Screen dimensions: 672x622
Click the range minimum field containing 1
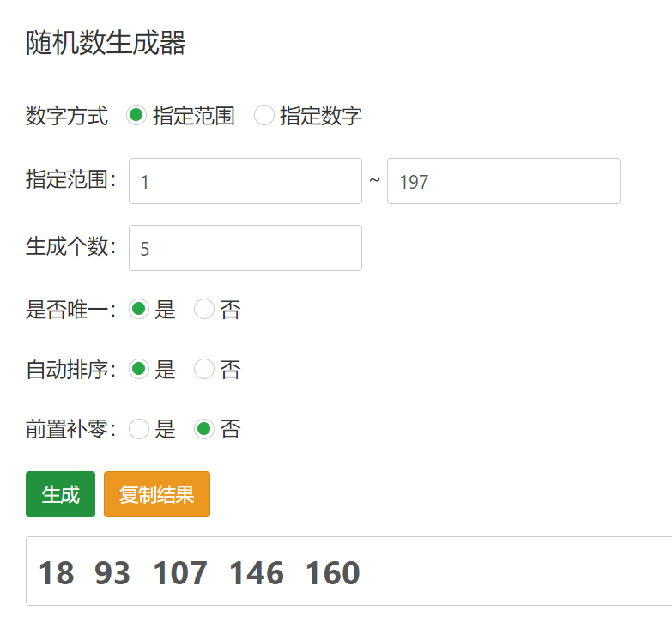tap(245, 181)
